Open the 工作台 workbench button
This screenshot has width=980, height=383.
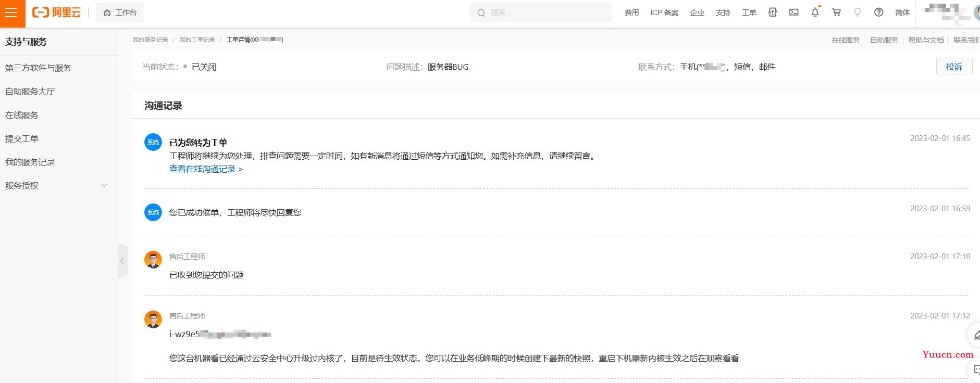(120, 12)
